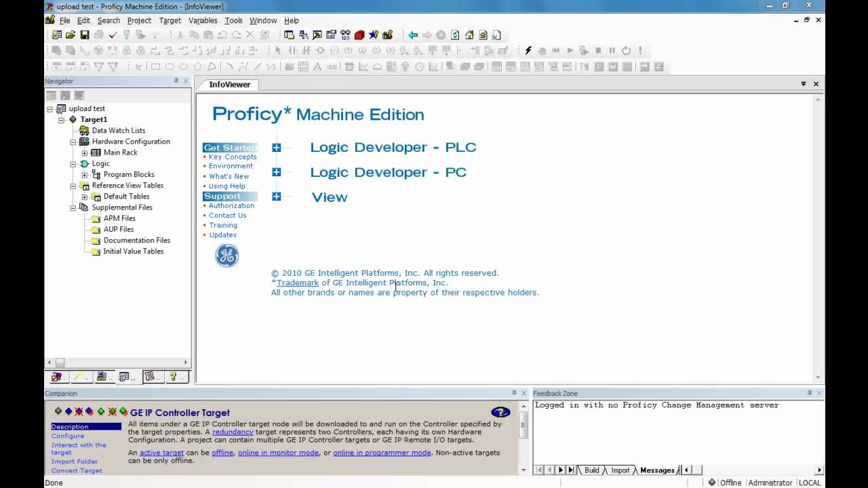Click the Administrator status bar text
Screen dimensions: 868x488
[x=770, y=483]
